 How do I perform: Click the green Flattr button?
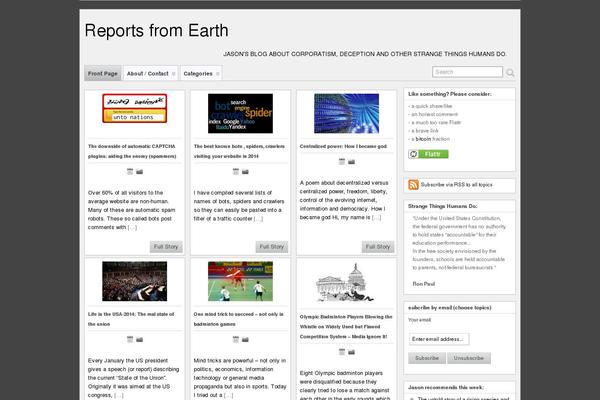click(428, 154)
